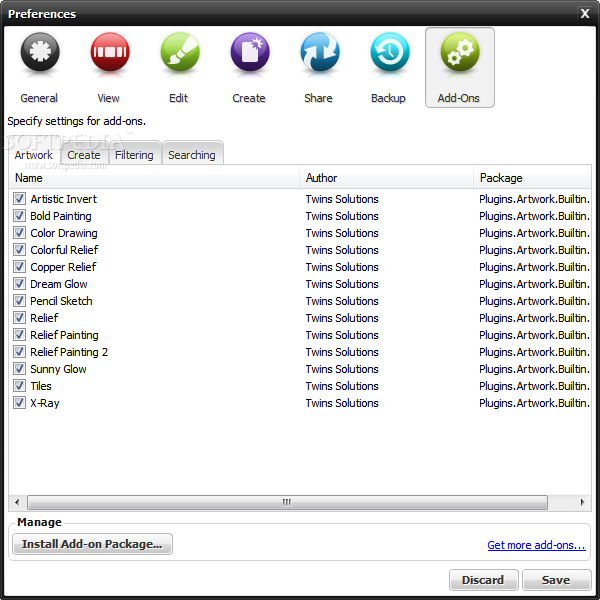Click Twins Solutions in Color Drawing row

click(342, 233)
